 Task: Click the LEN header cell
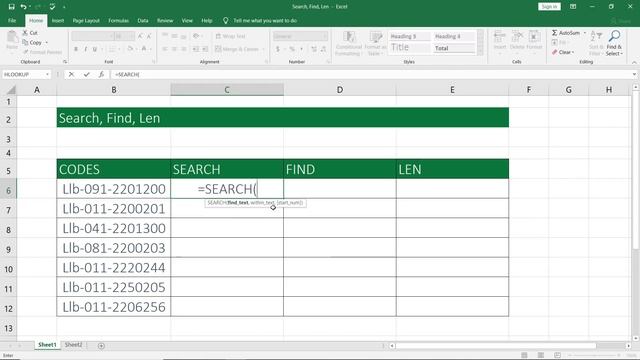452,169
